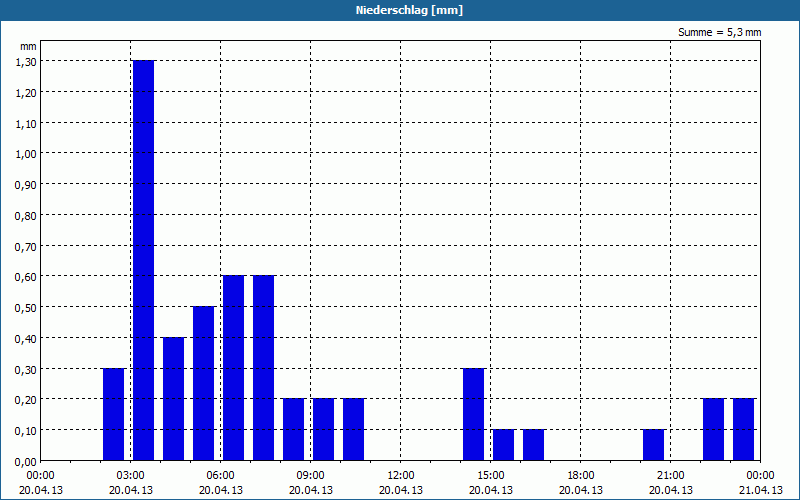Select the y-axis label 0,80
Image resolution: width=800 pixels, height=500 pixels.
pyautogui.click(x=26, y=216)
